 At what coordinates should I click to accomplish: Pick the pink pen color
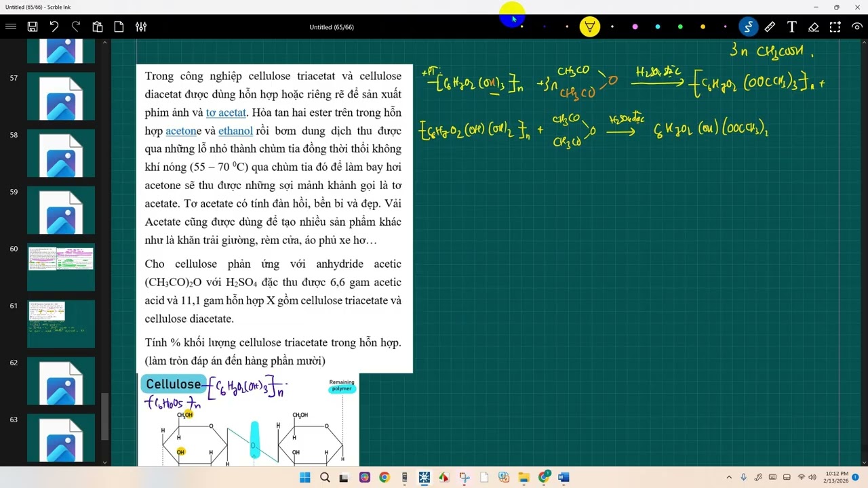click(x=635, y=27)
